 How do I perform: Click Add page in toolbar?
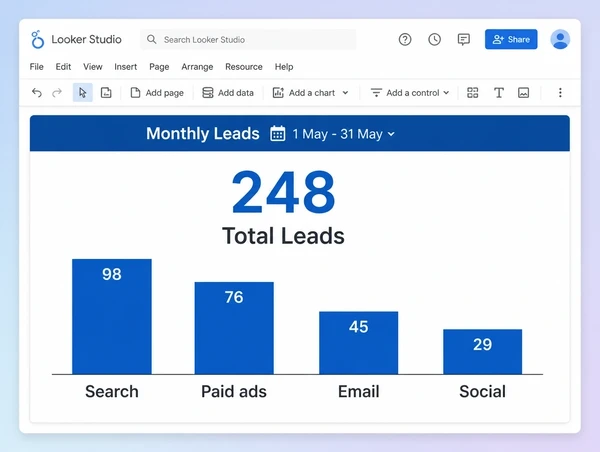[157, 93]
